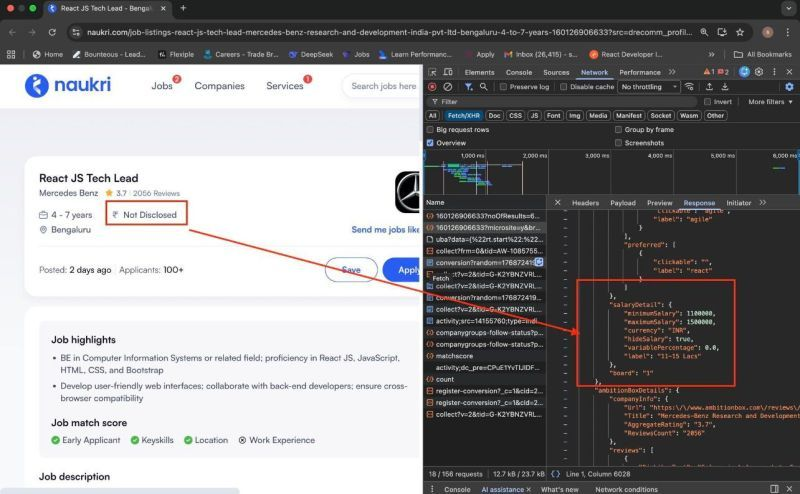Close the request details pane with the X
The image size is (800, 494).
click(x=558, y=203)
